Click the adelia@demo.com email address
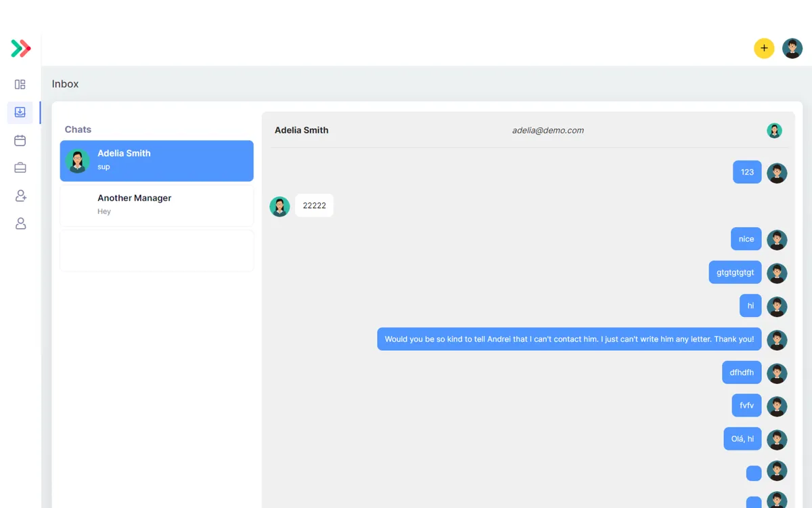The image size is (812, 508). pyautogui.click(x=548, y=131)
